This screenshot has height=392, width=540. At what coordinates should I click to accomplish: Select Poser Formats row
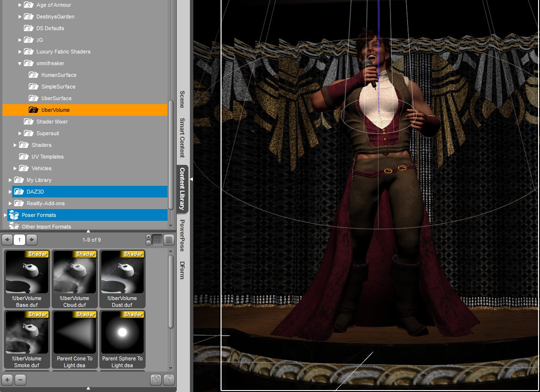point(88,215)
